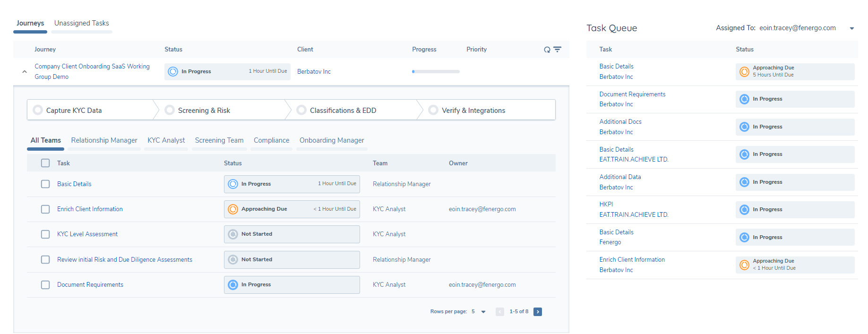This screenshot has width=868, height=334.
Task: Open the Berbatov Inc client link
Action: pyautogui.click(x=314, y=72)
